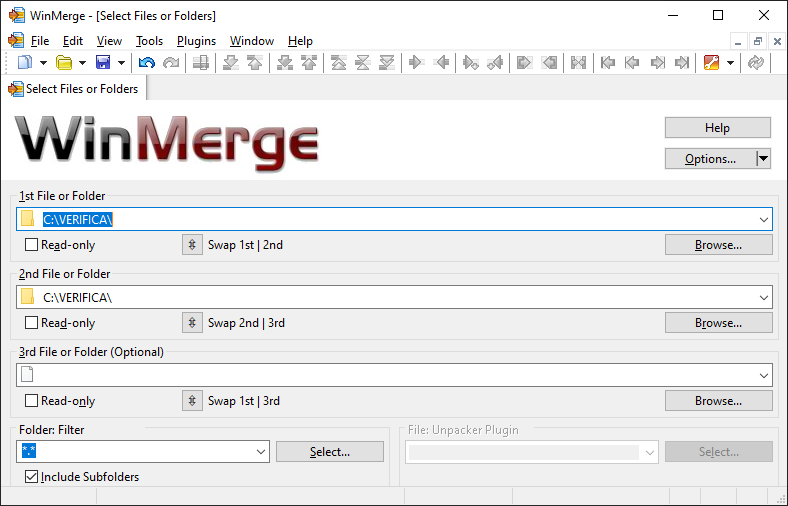
Task: Click the Previous Difference up-arrow icon
Action: [x=255, y=62]
